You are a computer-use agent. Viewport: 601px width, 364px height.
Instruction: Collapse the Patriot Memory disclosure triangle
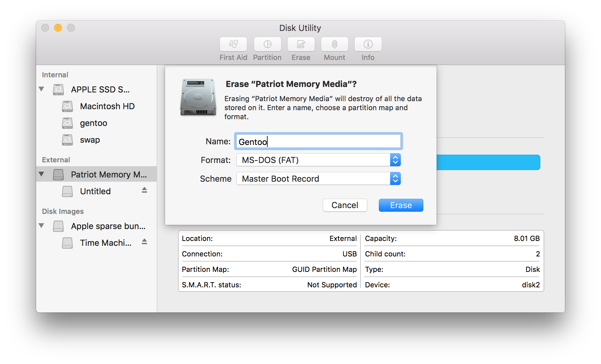pyautogui.click(x=41, y=174)
